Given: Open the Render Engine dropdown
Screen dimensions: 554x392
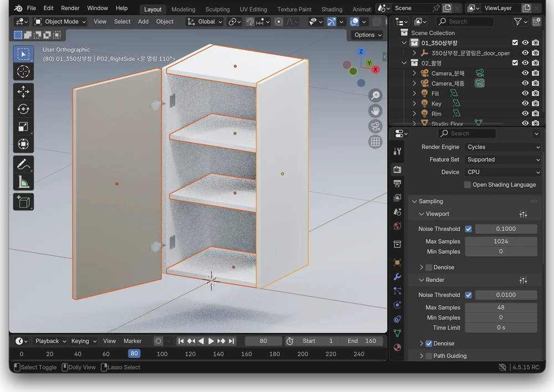Looking at the screenshot, I should tap(503, 147).
